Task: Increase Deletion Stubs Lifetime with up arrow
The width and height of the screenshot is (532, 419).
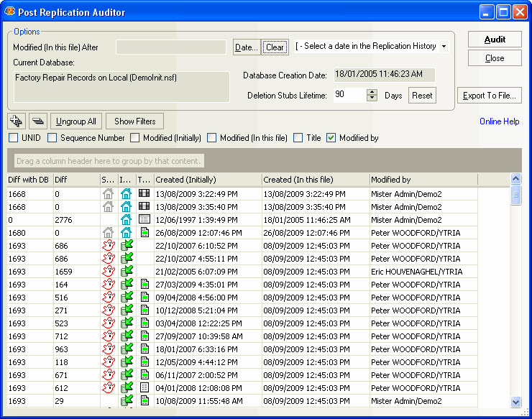Action: [x=372, y=92]
